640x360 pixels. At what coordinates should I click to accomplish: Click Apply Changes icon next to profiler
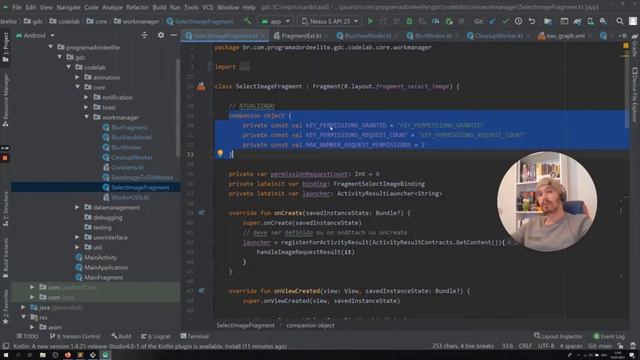(449, 21)
